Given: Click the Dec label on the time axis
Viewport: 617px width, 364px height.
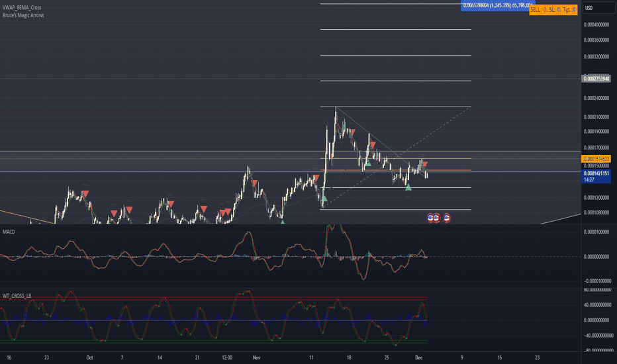Looking at the screenshot, I should pos(418,357).
